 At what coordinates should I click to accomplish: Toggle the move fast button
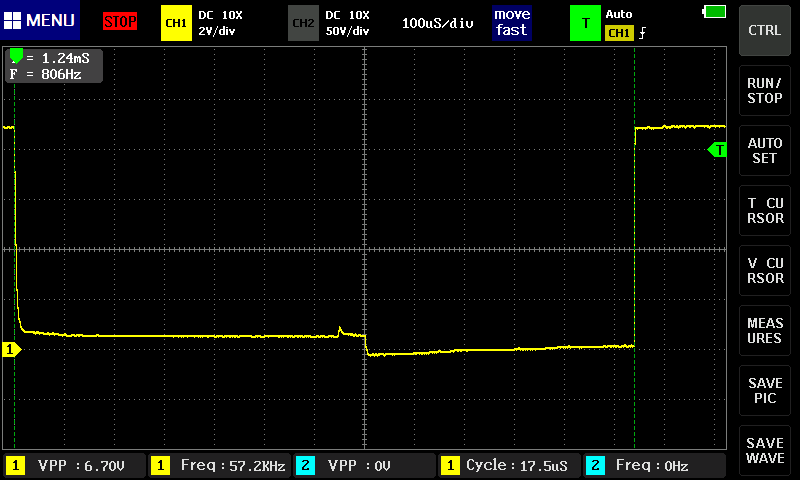(512, 22)
